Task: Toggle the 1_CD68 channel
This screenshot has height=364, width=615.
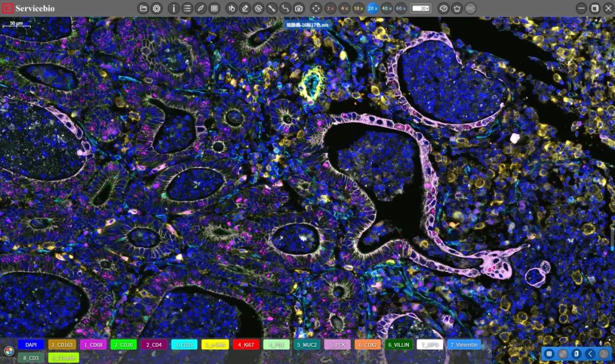Action: tap(93, 345)
